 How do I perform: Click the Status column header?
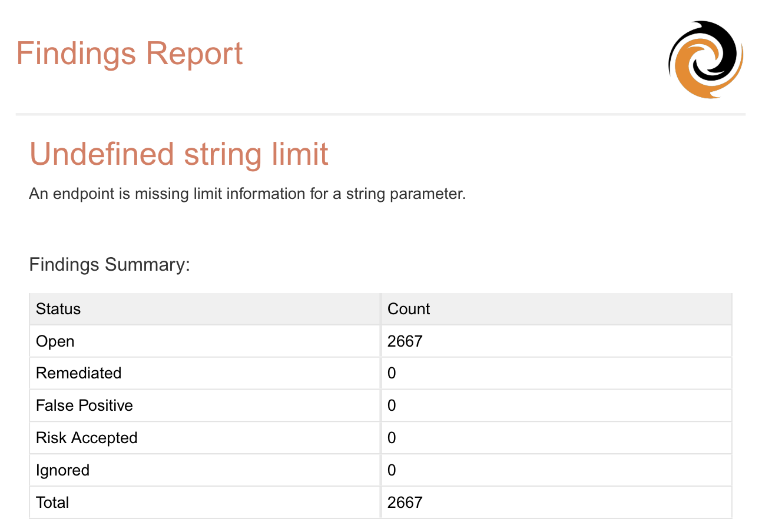tap(58, 309)
